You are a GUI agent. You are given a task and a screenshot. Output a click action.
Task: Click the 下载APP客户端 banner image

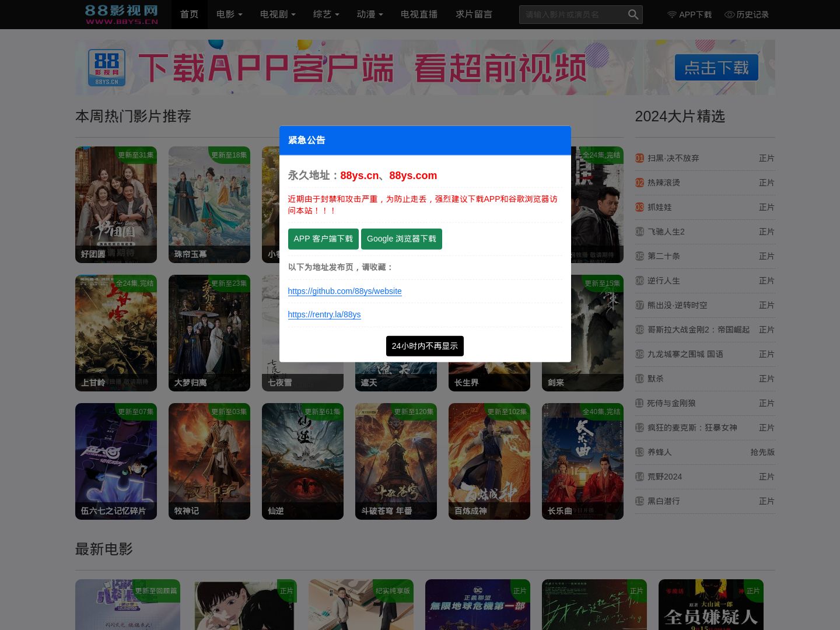point(425,68)
